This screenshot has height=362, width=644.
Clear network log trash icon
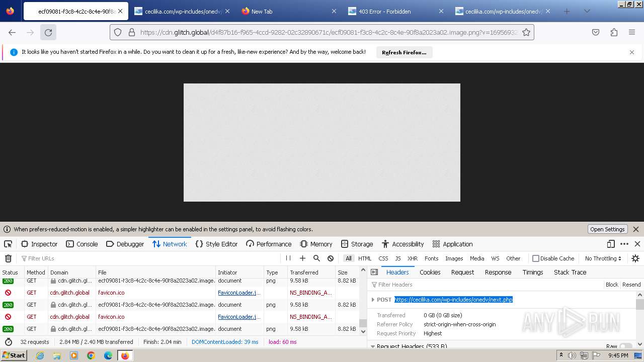[8, 258]
